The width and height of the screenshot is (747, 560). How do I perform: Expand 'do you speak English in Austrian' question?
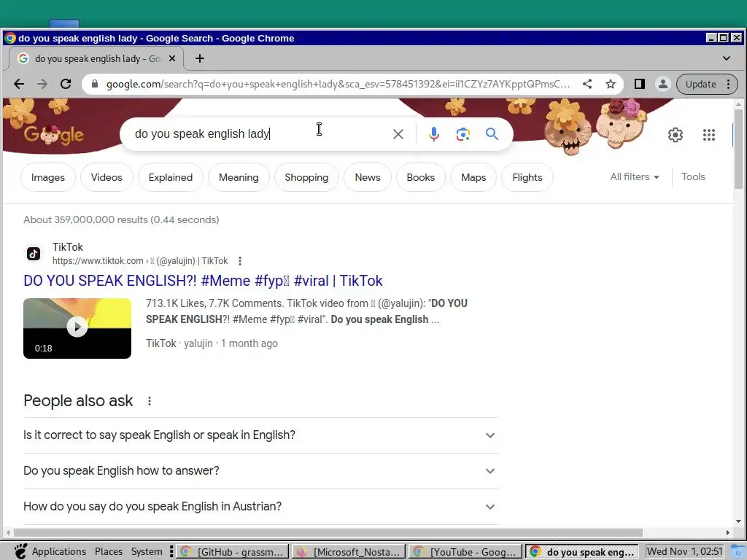(x=260, y=507)
